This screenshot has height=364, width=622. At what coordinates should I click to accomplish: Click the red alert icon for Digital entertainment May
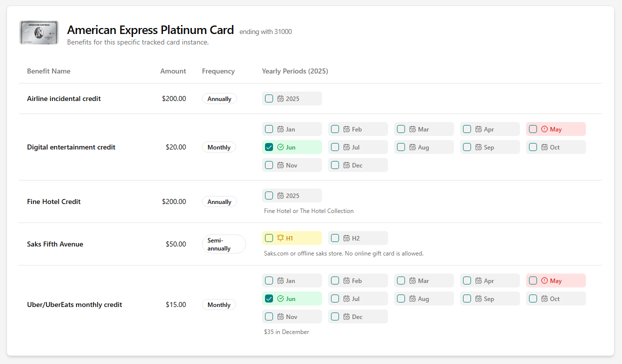click(x=544, y=129)
